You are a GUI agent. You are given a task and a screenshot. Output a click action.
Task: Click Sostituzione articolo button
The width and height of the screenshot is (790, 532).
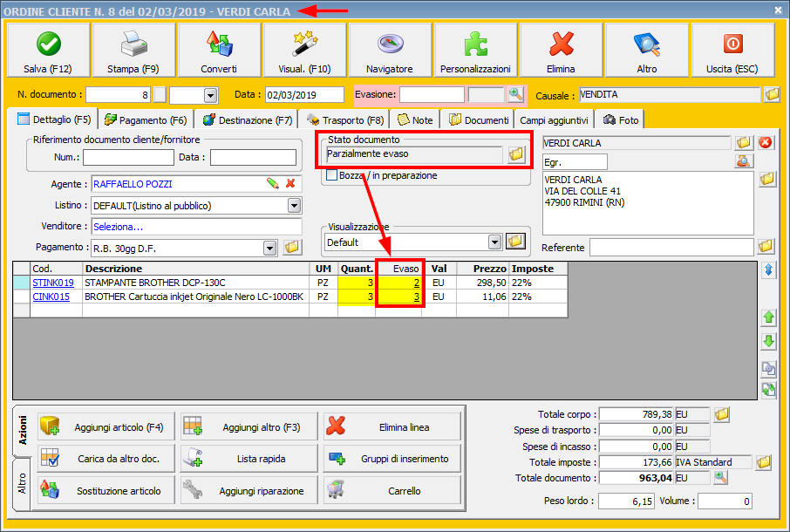point(106,490)
